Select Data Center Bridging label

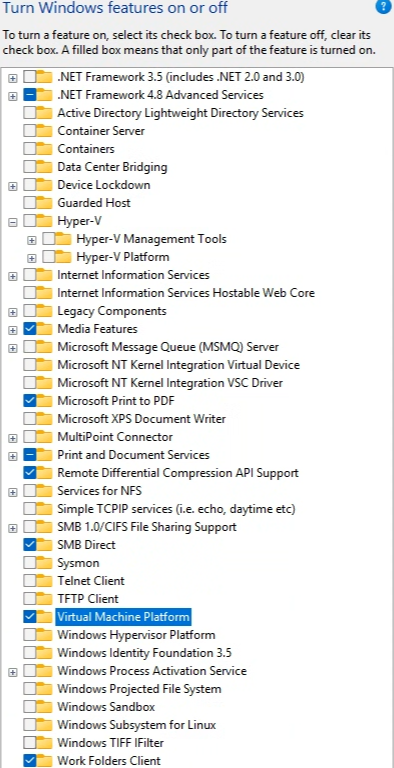click(x=112, y=167)
